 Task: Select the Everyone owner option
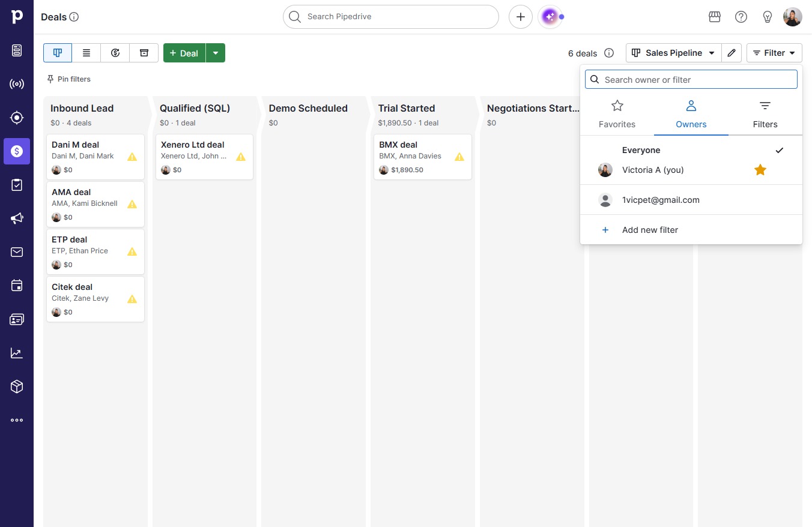[691, 150]
